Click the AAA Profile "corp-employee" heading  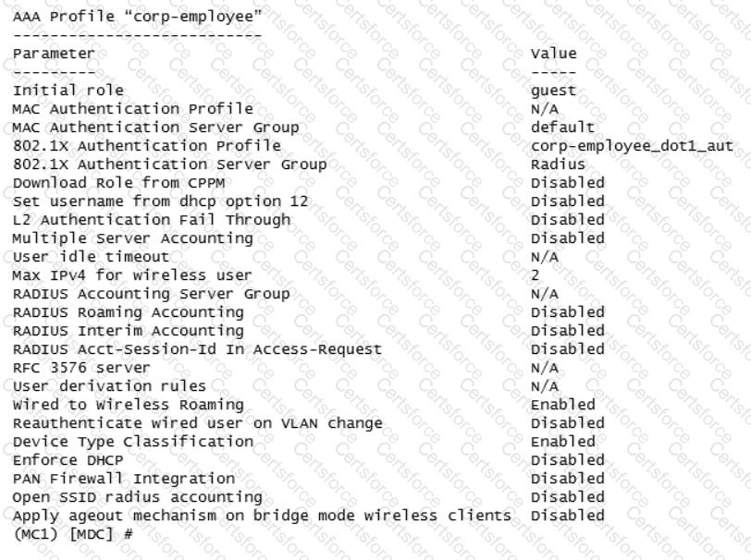point(138,17)
